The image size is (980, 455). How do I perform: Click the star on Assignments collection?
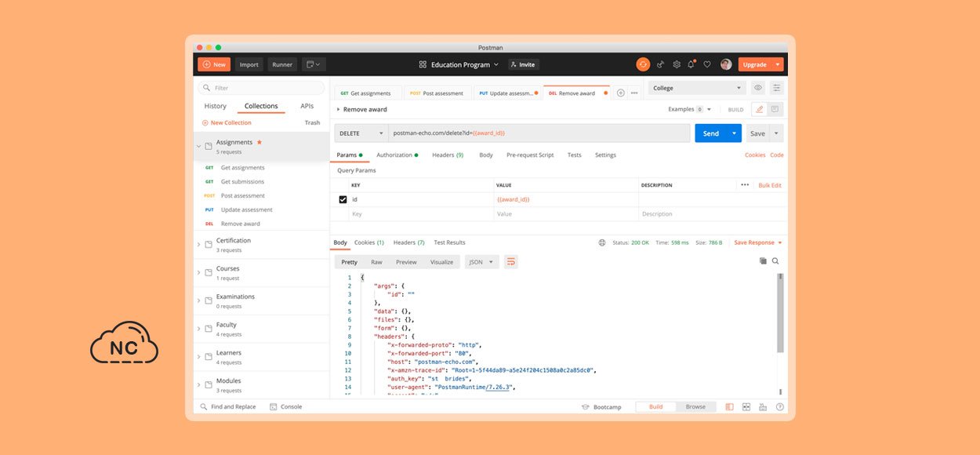point(260,142)
